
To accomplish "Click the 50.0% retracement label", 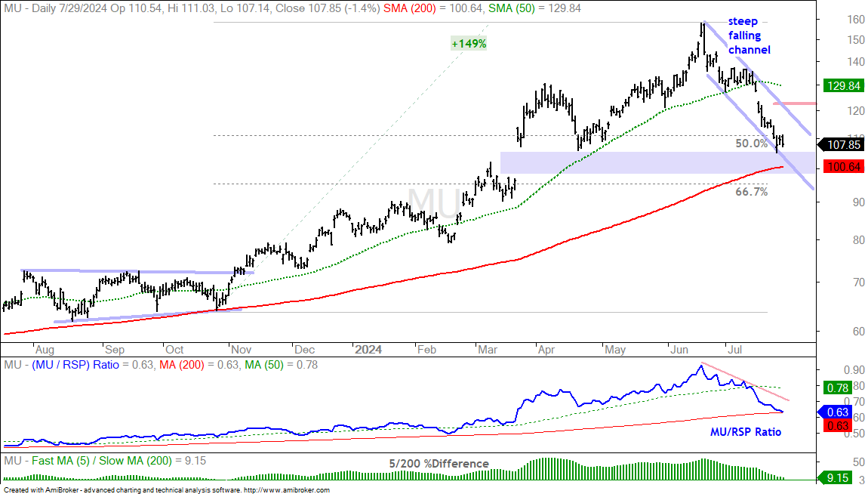I will click(x=751, y=144).
